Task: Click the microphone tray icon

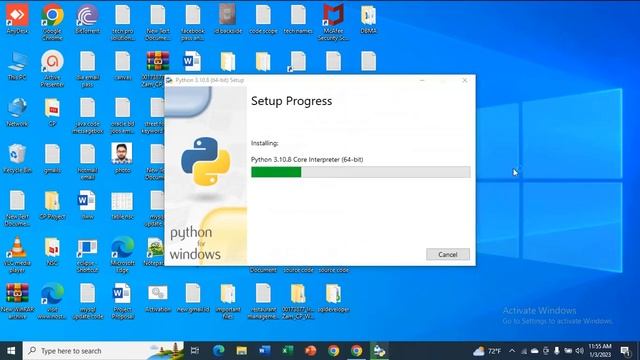Action: coord(557,351)
